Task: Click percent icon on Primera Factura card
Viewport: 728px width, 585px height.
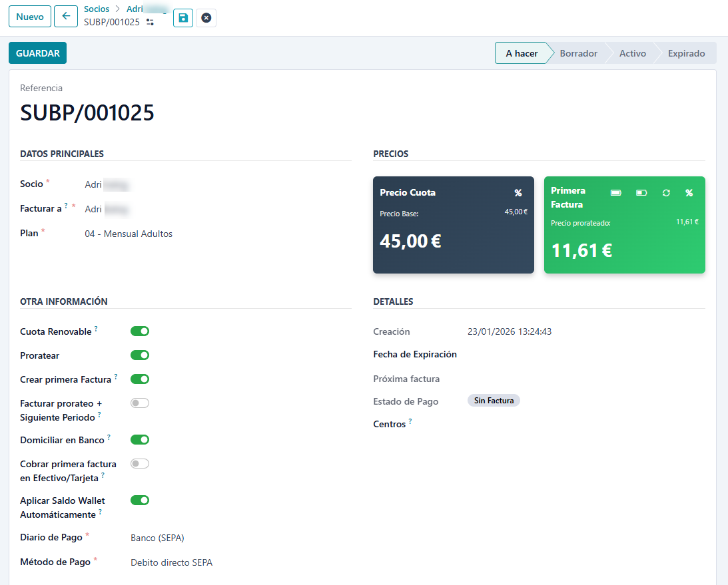Action: [689, 193]
